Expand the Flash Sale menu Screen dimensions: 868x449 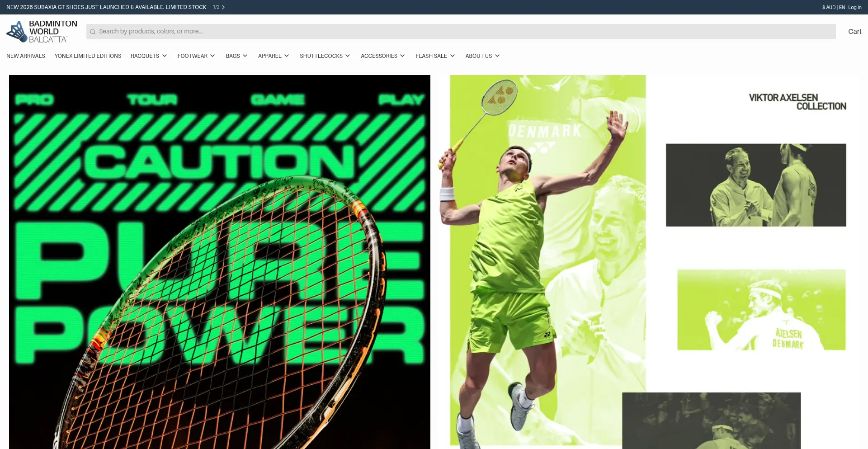pyautogui.click(x=435, y=56)
